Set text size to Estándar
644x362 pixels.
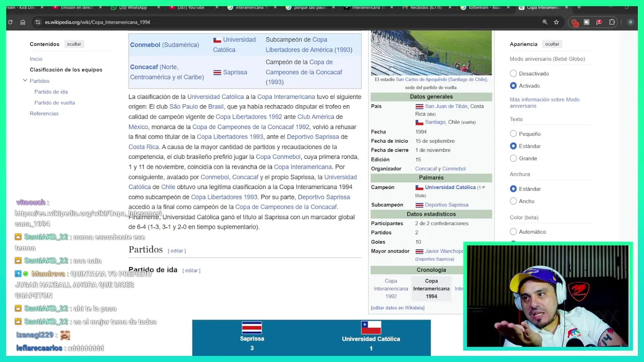[x=513, y=146]
